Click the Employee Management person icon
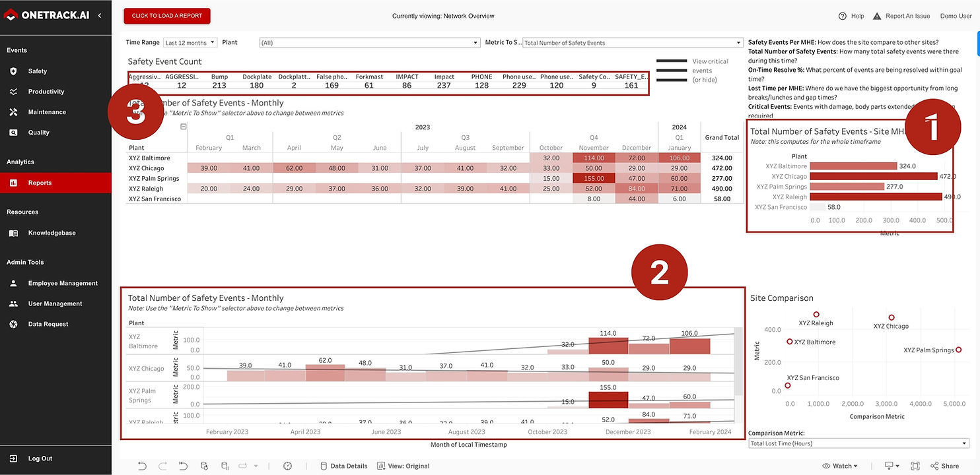 13,283
